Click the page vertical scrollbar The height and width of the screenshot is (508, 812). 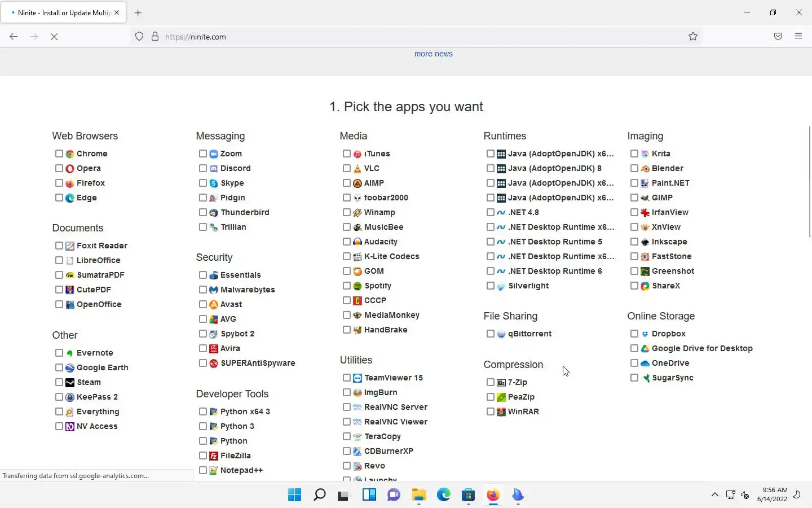click(810, 182)
